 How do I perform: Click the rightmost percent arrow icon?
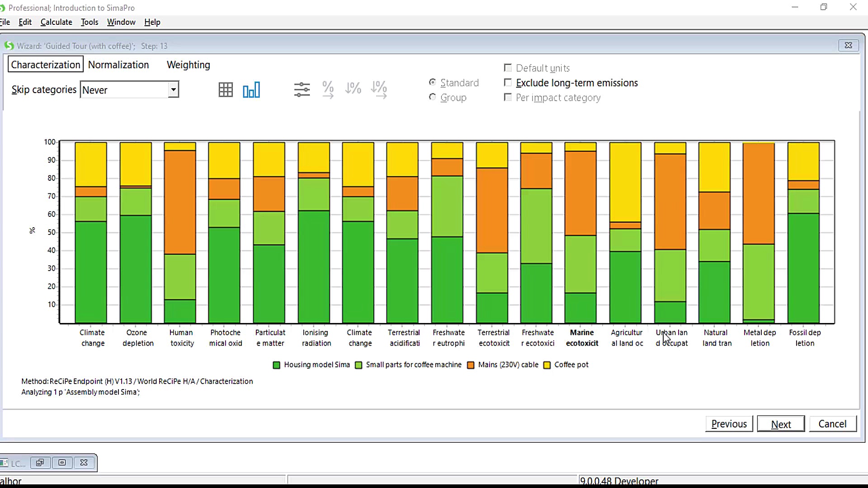(379, 89)
